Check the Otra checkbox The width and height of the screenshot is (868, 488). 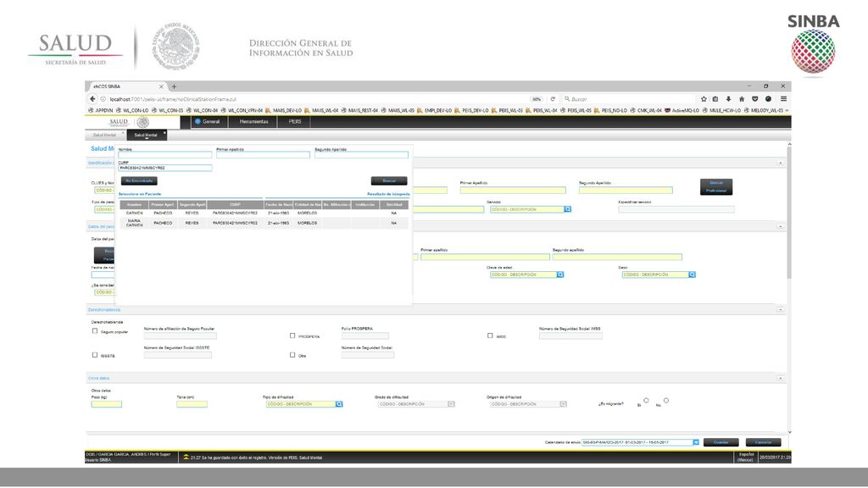point(292,355)
